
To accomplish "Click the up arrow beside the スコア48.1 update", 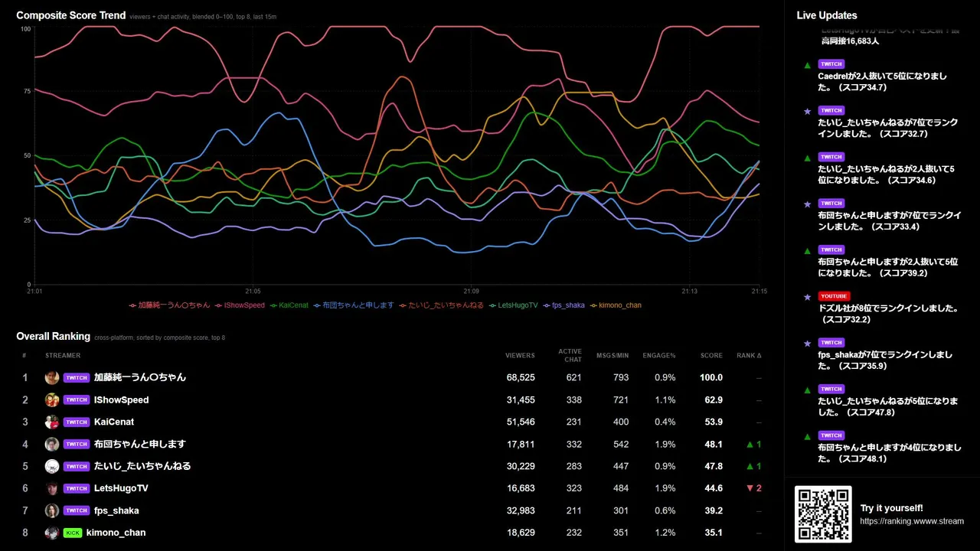I will [x=807, y=436].
